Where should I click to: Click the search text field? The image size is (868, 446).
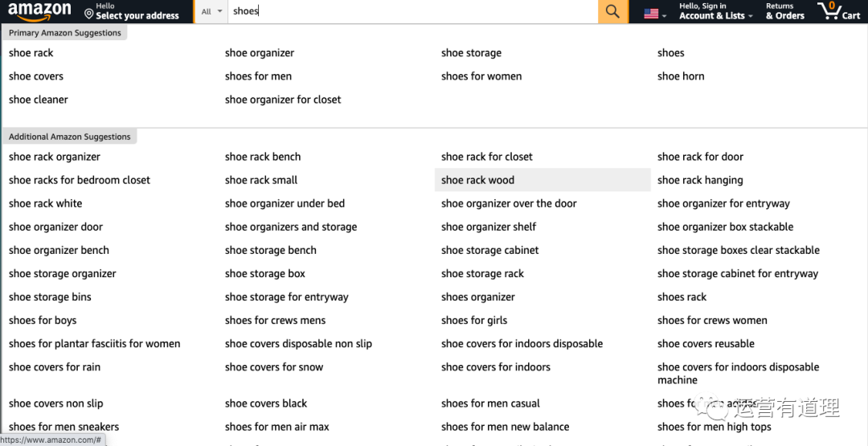click(411, 11)
